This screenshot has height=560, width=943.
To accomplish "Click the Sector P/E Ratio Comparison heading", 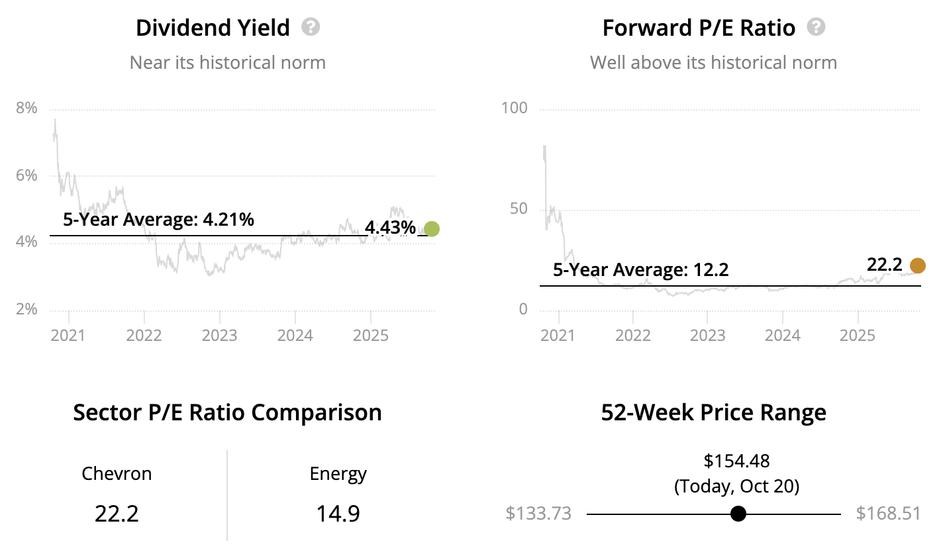I will tap(227, 412).
